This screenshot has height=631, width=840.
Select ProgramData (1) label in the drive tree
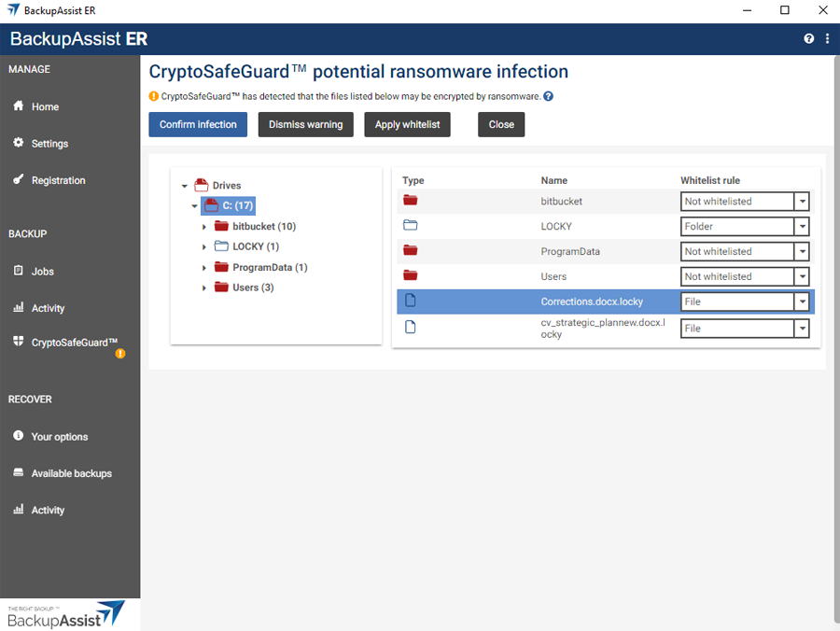coord(270,267)
